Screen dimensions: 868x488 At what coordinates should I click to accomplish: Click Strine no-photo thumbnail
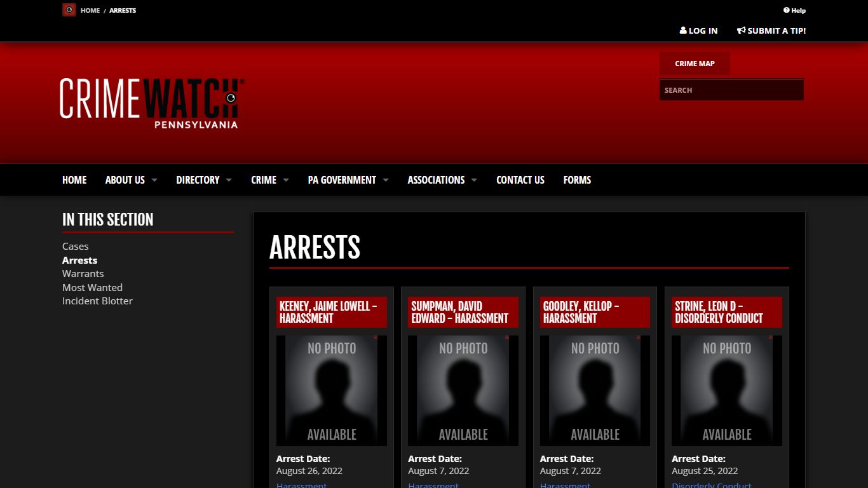727,391
